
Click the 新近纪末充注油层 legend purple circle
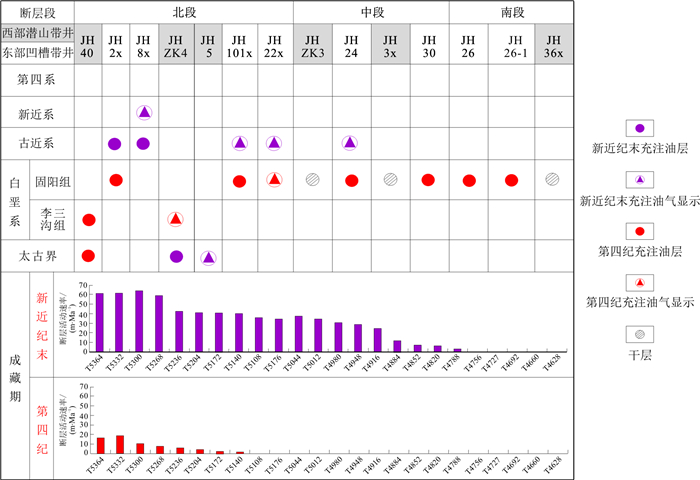click(x=638, y=128)
